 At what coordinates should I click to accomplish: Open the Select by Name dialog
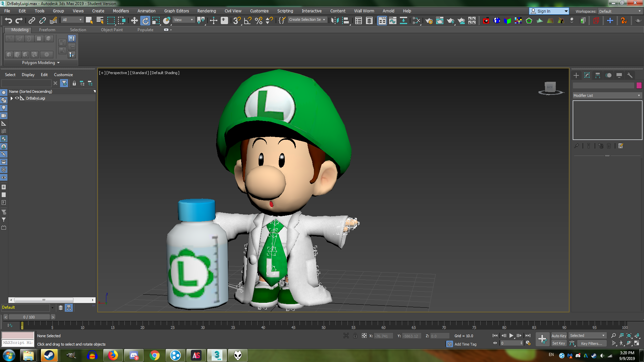[x=100, y=20]
